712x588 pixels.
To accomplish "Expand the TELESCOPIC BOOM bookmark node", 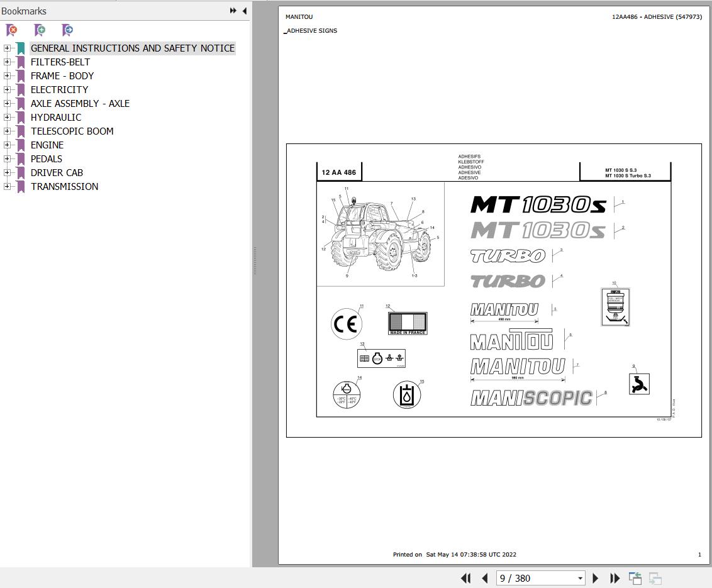I will [7, 131].
